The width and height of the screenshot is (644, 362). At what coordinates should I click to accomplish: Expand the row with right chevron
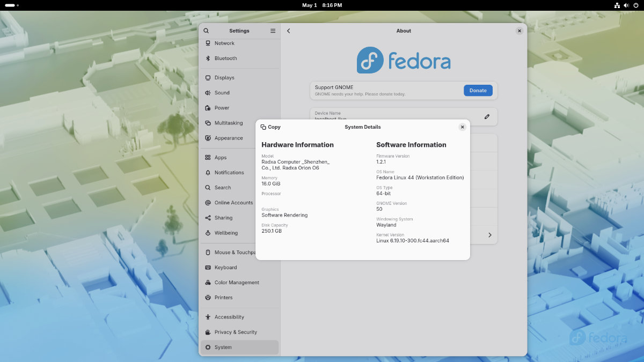(489, 235)
